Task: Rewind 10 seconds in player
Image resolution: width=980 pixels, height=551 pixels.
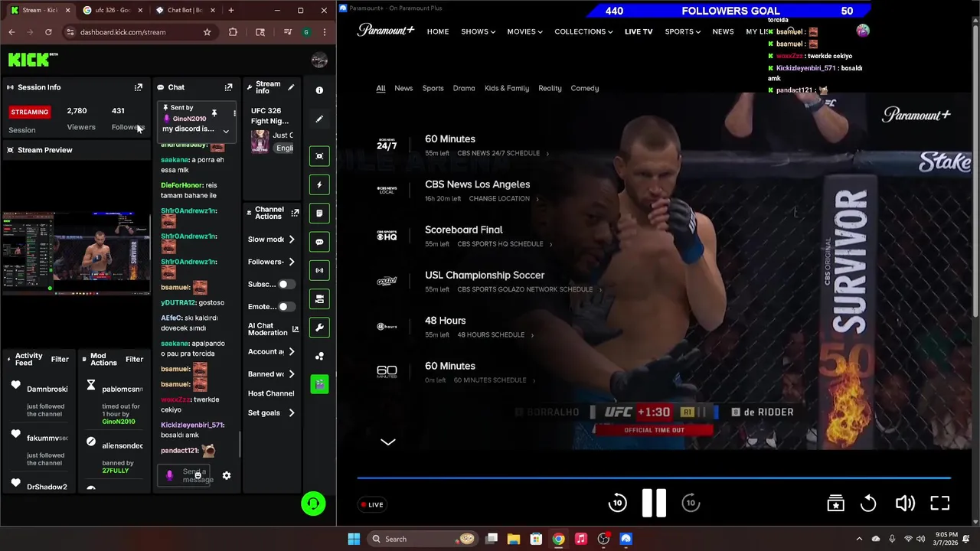Action: point(617,503)
